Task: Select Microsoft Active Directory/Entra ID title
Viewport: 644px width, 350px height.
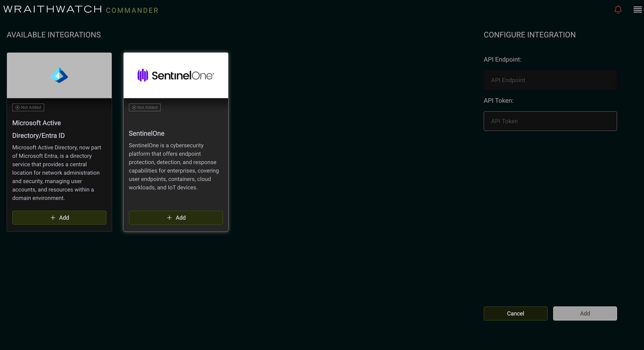Action: (x=38, y=129)
